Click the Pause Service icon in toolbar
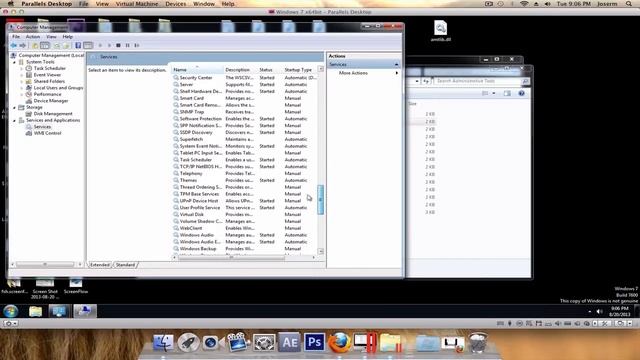Viewport: 640px width, 360px height. click(x=127, y=45)
